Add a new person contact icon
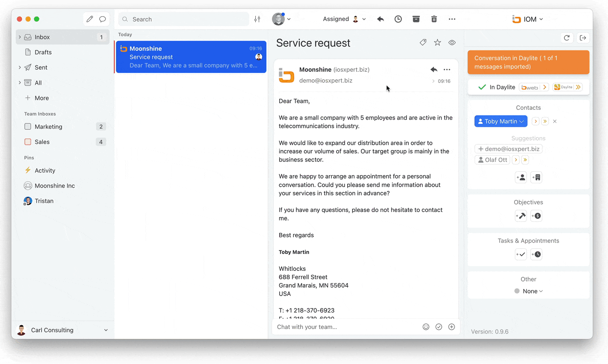Image resolution: width=608 pixels, height=364 pixels. tap(521, 177)
